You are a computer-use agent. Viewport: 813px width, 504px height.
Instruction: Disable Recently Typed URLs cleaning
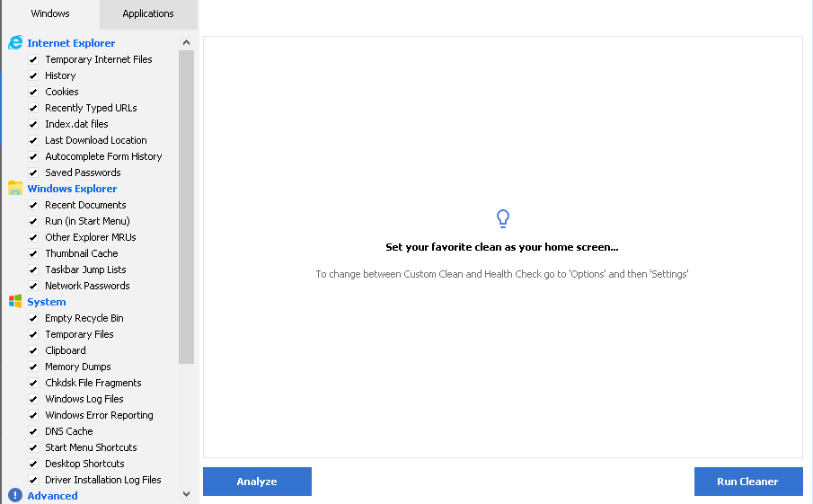[x=33, y=108]
